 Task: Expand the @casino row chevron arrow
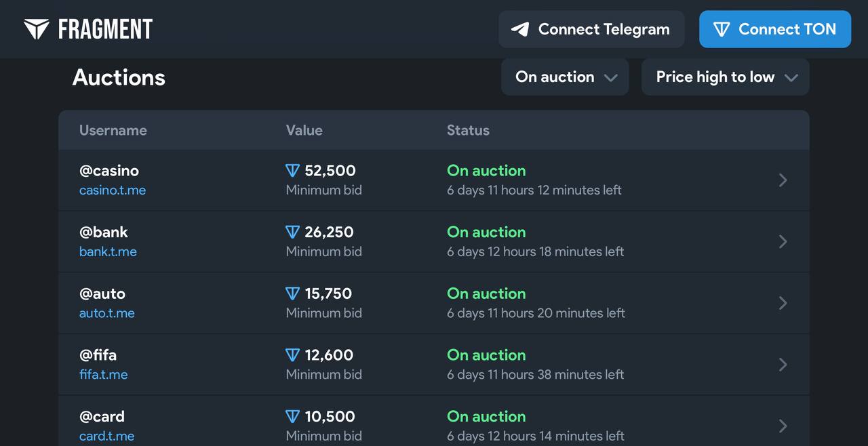click(x=783, y=180)
